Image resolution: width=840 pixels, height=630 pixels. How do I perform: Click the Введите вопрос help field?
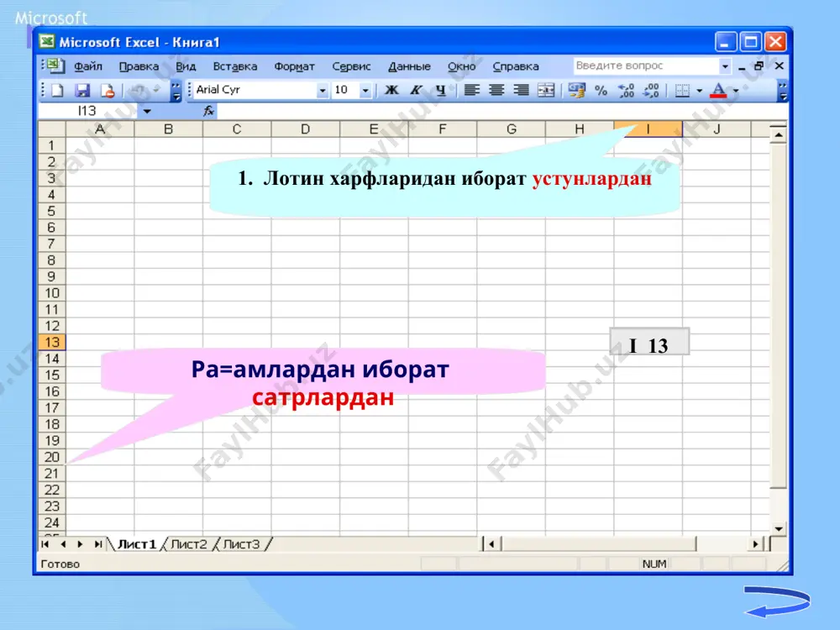click(x=646, y=66)
